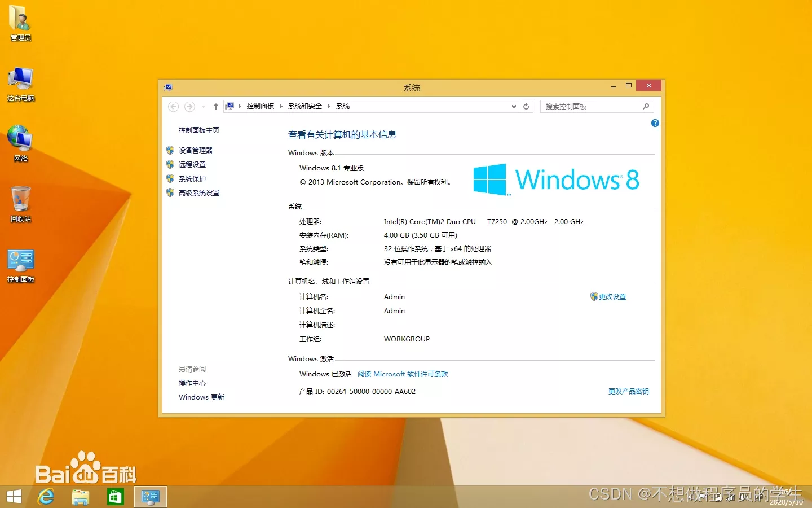Click the heading 查看有关计算机的基本信息
Image resolution: width=812 pixels, height=508 pixels.
[x=342, y=134]
